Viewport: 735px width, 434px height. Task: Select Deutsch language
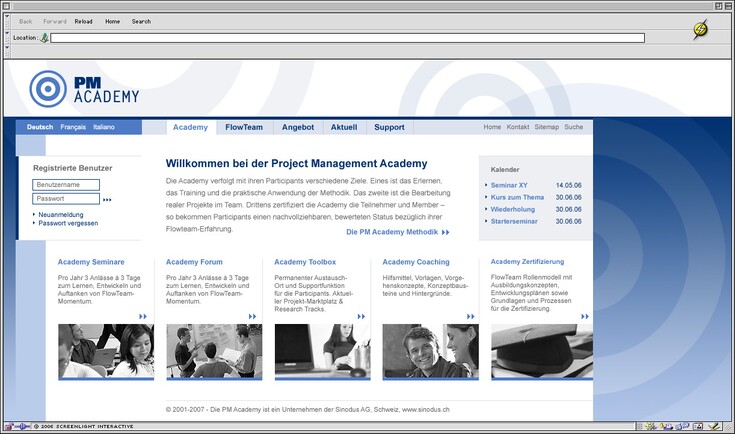[x=40, y=127]
